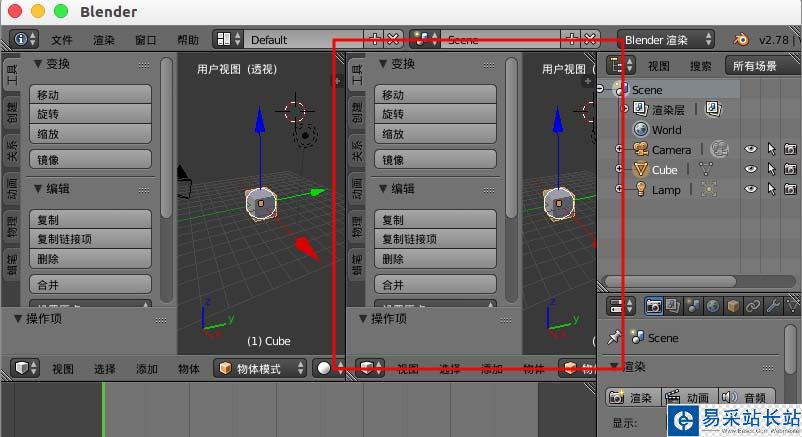Expand the Cube tree node in outliner
This screenshot has height=437, width=802.
tap(619, 169)
